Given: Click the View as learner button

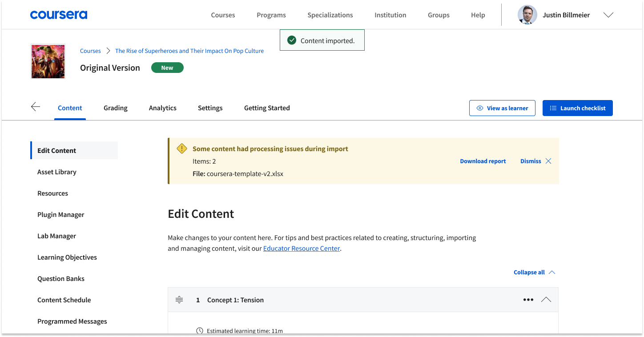Looking at the screenshot, I should tap(502, 108).
